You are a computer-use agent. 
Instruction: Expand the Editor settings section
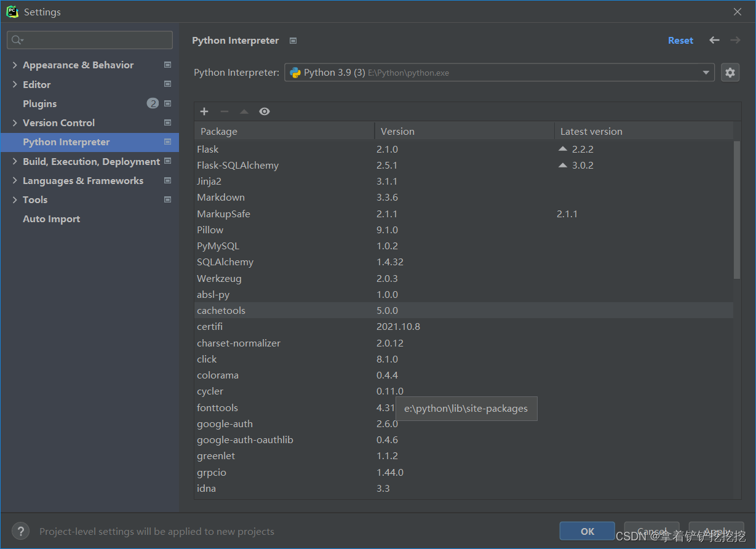(15, 84)
